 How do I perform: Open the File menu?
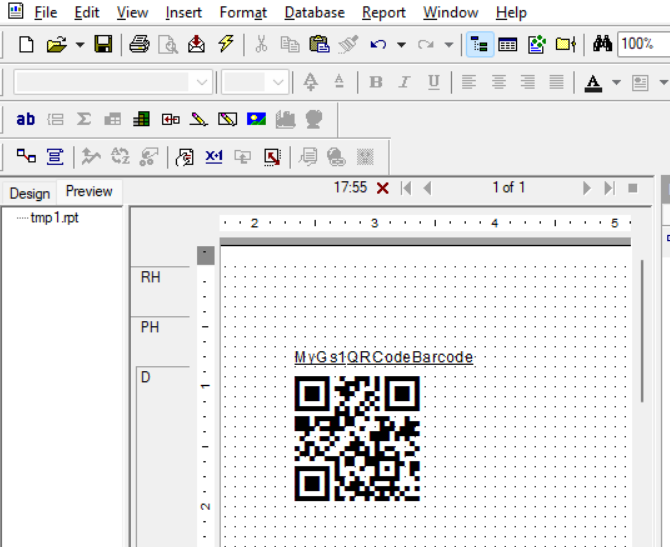coord(45,12)
